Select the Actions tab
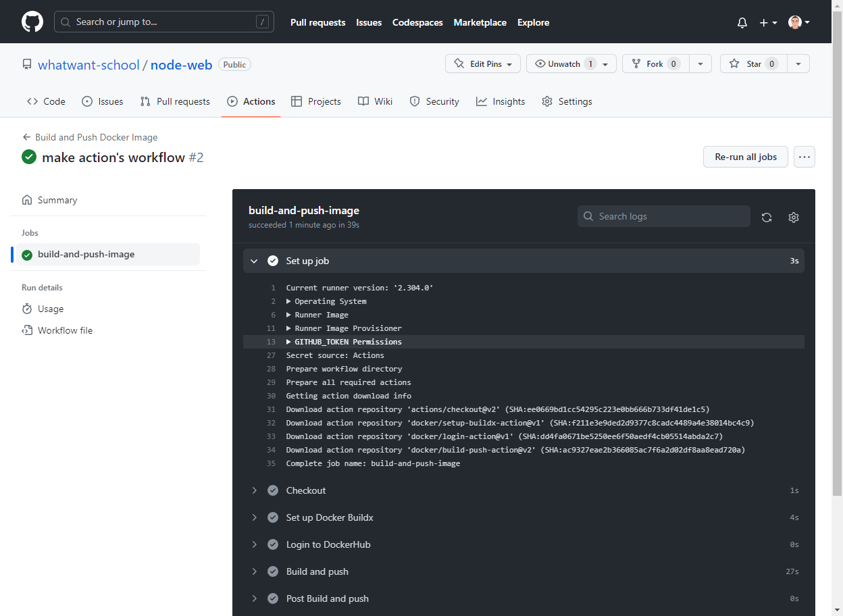 tap(251, 101)
